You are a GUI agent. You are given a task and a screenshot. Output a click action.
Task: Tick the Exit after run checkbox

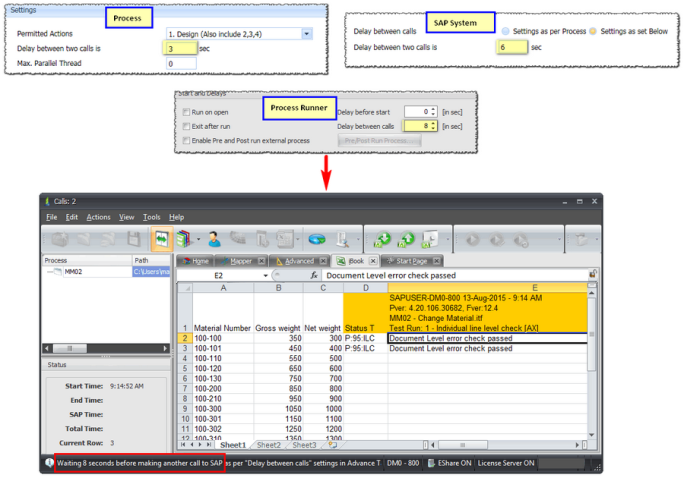(x=186, y=126)
